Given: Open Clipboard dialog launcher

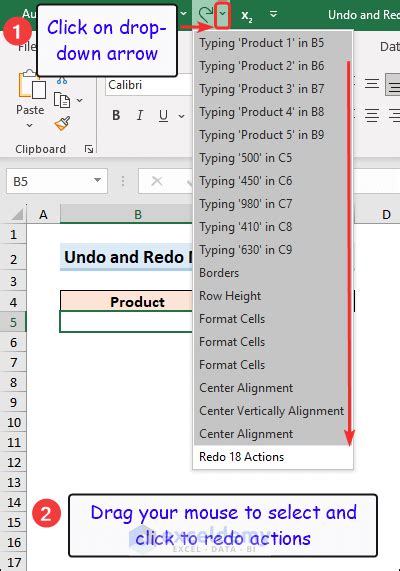Looking at the screenshot, I should (89, 149).
